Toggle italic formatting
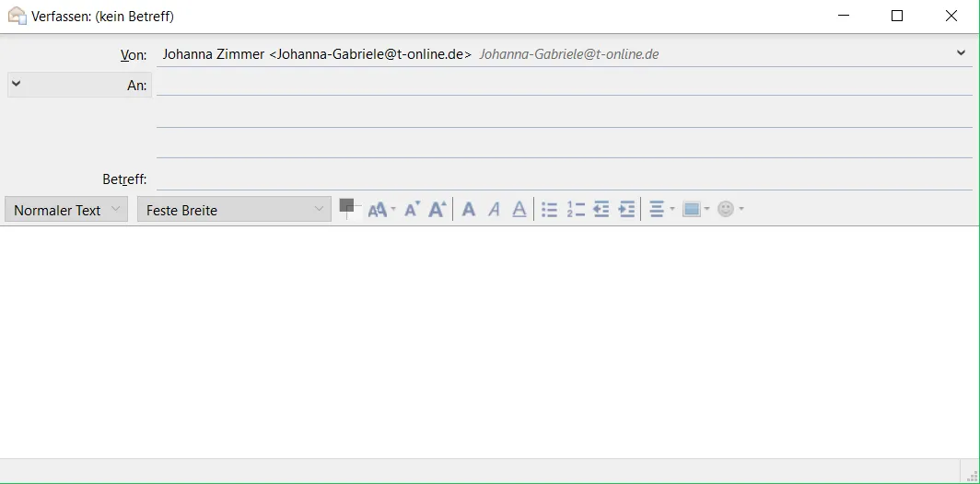Screen dimensions: 980x484 494,209
